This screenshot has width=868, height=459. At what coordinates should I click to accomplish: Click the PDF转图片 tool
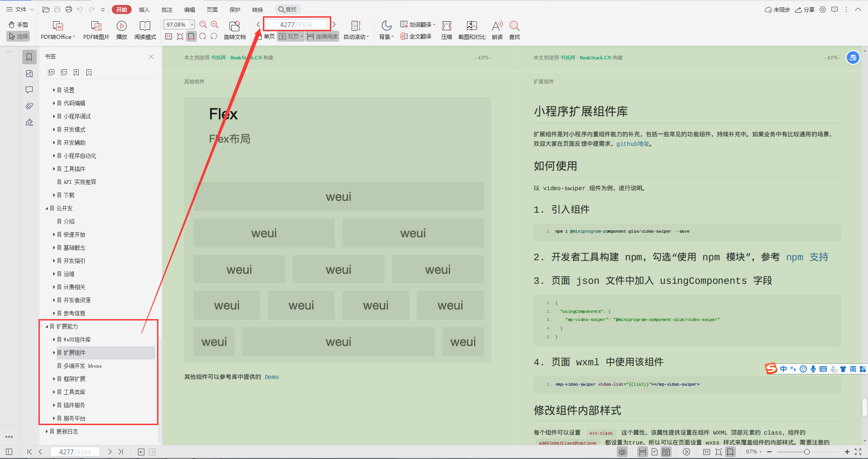click(96, 30)
